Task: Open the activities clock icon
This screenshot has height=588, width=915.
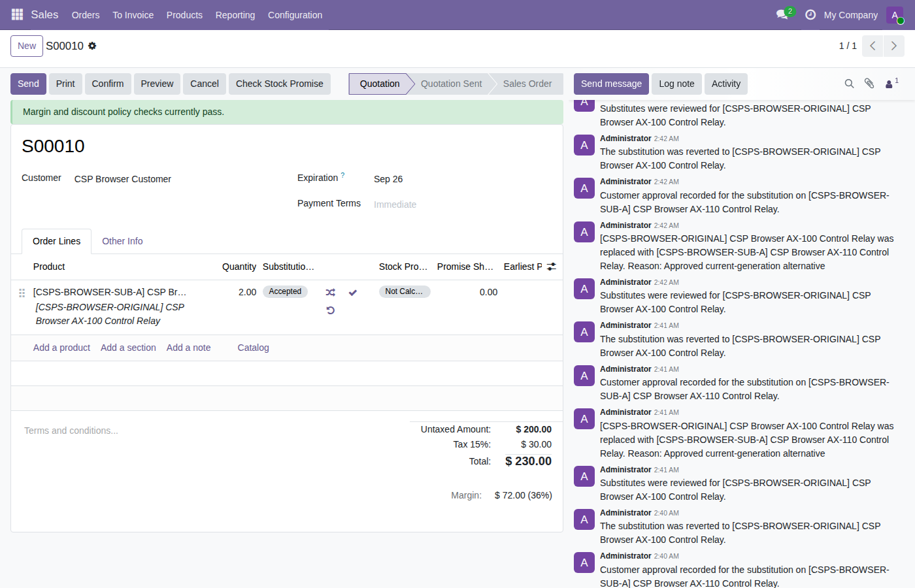Action: [x=810, y=14]
